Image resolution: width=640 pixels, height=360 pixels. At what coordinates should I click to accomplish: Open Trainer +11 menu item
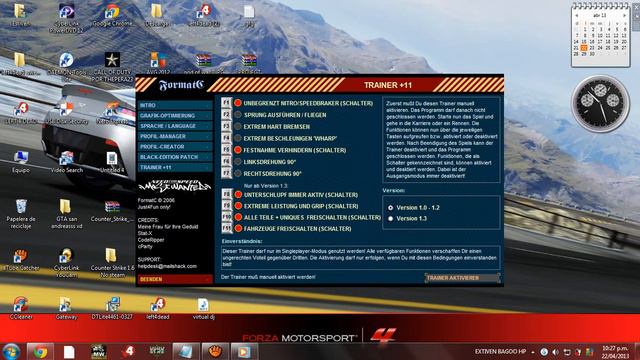[175, 167]
